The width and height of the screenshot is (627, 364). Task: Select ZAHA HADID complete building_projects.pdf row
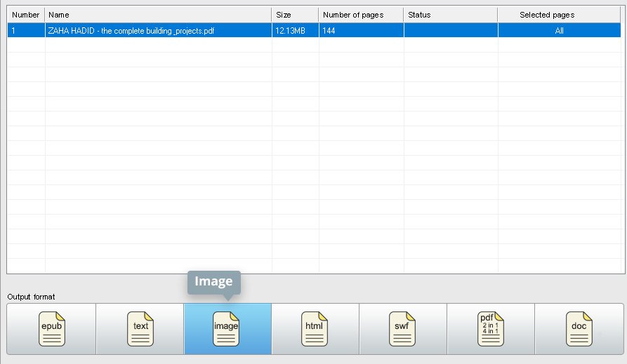tap(314, 30)
